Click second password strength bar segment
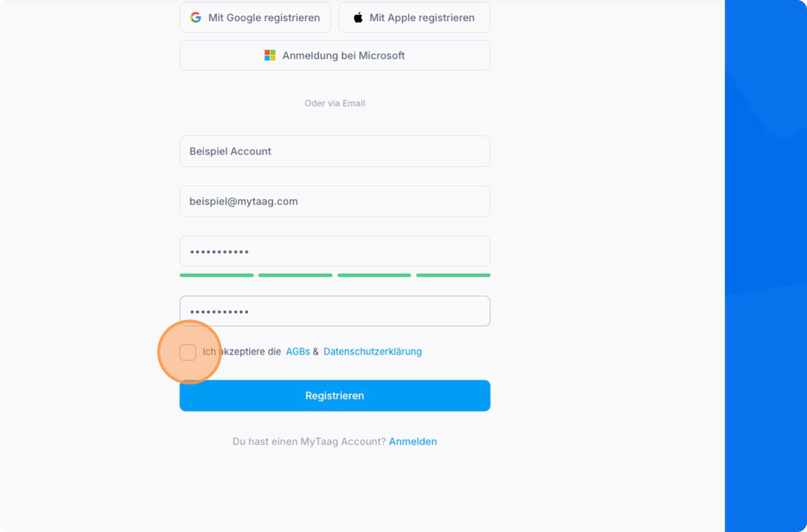This screenshot has width=807, height=532. (x=295, y=275)
